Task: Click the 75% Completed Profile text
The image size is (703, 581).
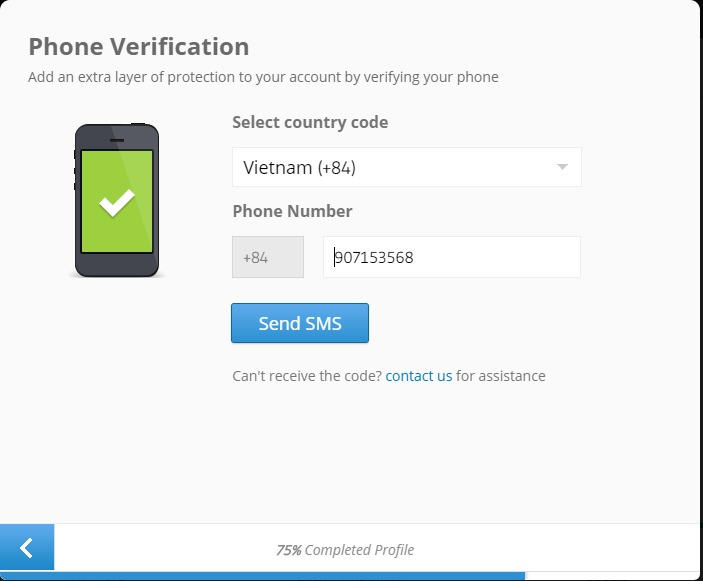Action: pyautogui.click(x=345, y=550)
